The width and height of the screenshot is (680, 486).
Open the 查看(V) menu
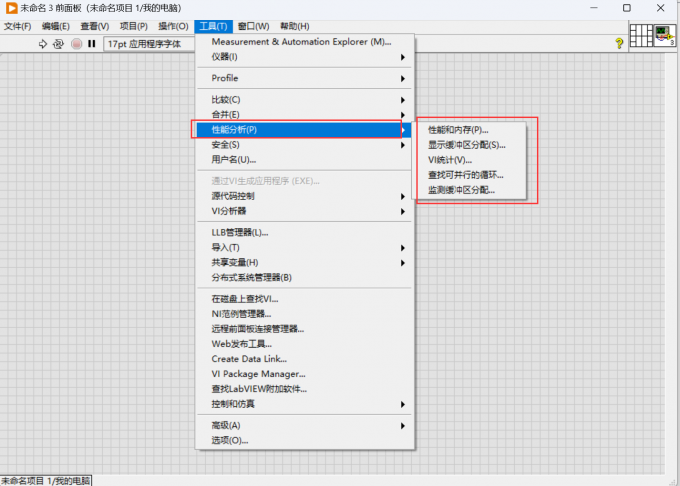tap(95, 26)
